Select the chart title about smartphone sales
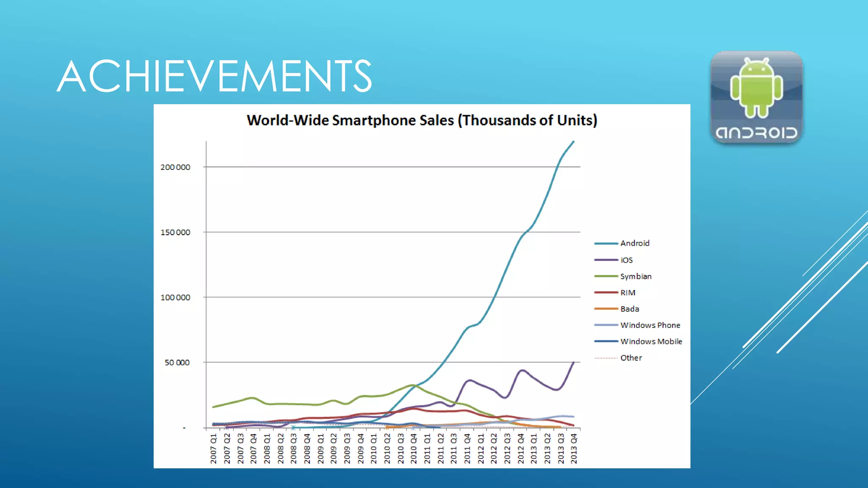The width and height of the screenshot is (868, 488). (422, 120)
